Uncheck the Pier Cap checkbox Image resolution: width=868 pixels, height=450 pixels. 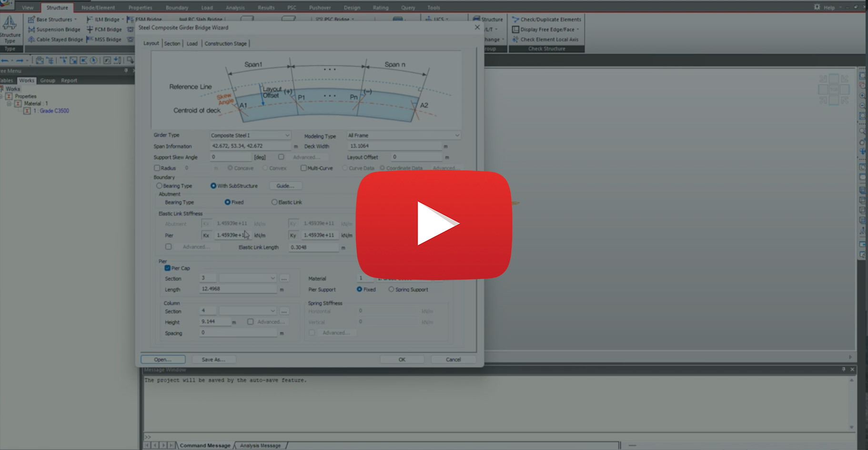[167, 268]
